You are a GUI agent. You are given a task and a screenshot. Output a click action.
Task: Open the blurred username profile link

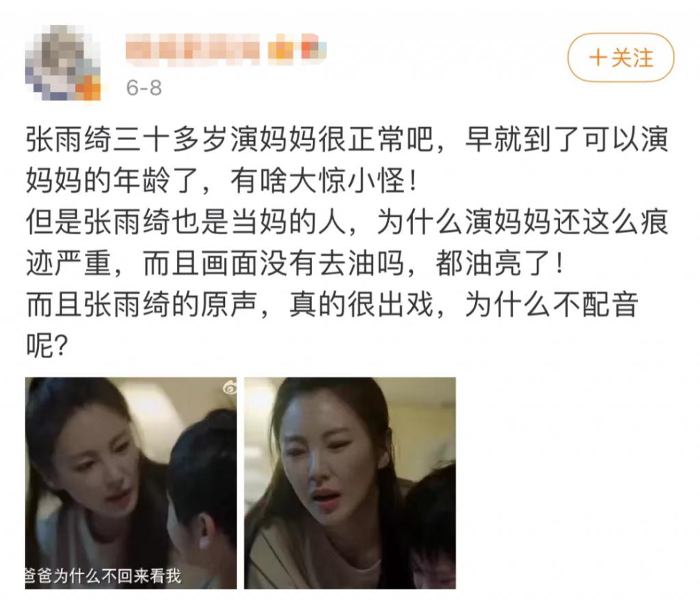coord(192,51)
